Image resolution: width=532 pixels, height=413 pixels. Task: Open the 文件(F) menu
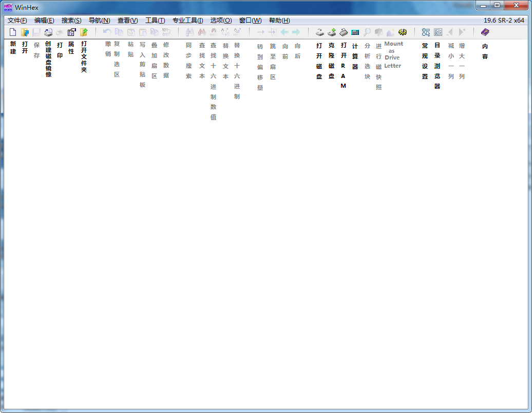click(17, 21)
